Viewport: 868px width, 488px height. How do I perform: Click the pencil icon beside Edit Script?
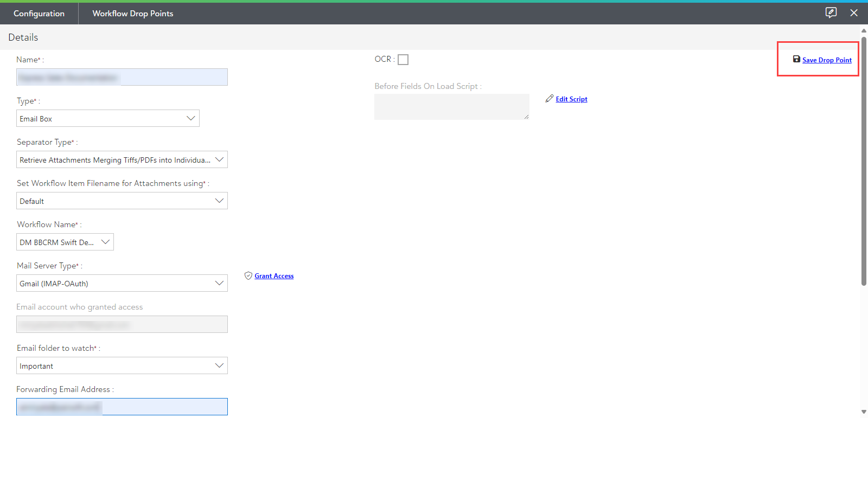[550, 99]
